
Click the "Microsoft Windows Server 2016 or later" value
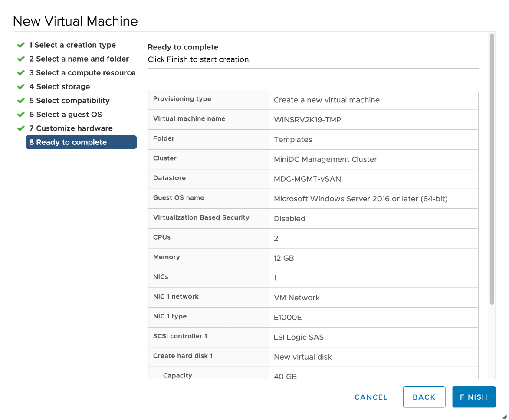click(361, 199)
